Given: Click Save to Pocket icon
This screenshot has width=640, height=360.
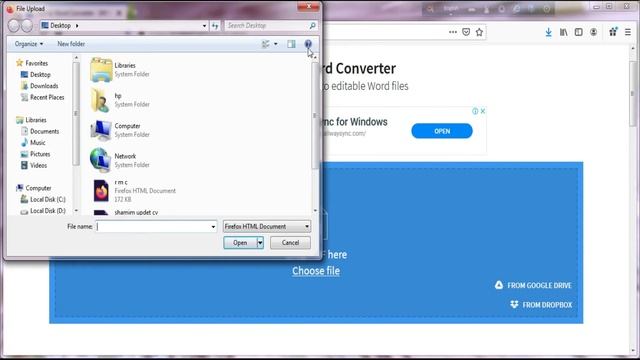Looking at the screenshot, I should [x=466, y=32].
